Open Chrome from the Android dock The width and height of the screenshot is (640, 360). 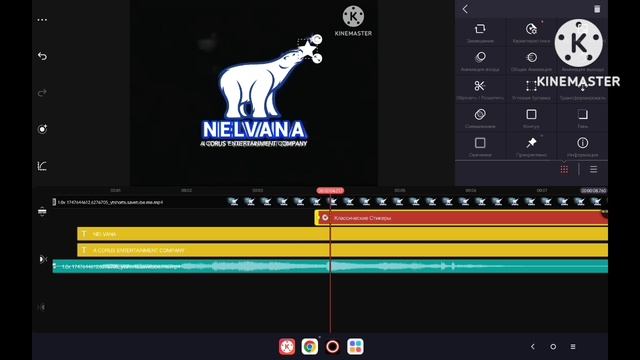pos(310,347)
